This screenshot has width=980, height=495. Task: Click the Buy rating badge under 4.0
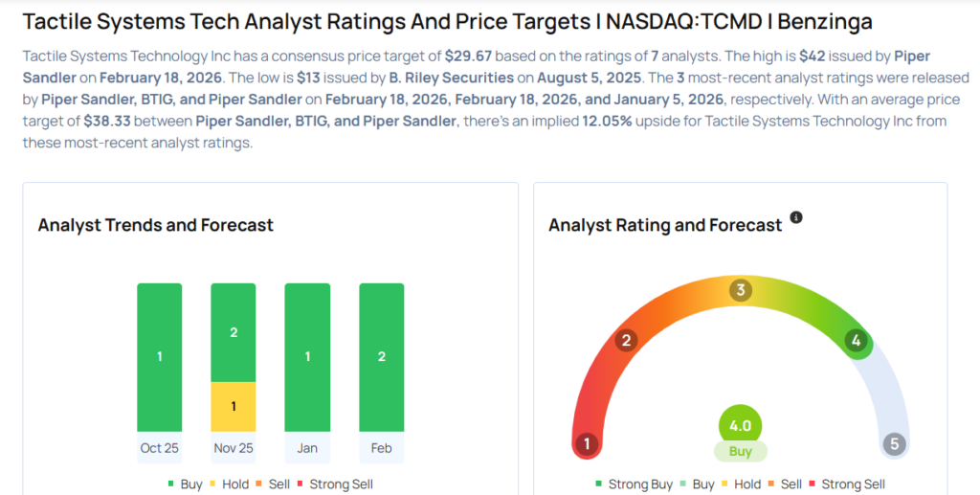coord(740,451)
